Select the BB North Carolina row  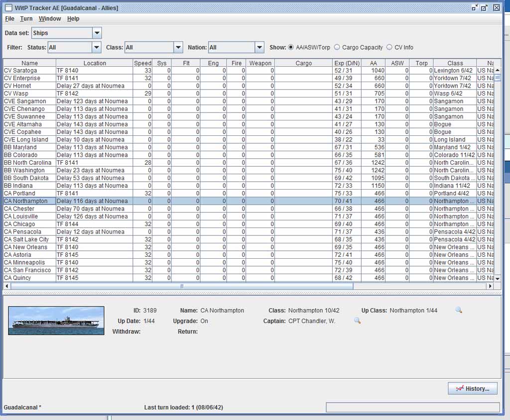[249, 163]
